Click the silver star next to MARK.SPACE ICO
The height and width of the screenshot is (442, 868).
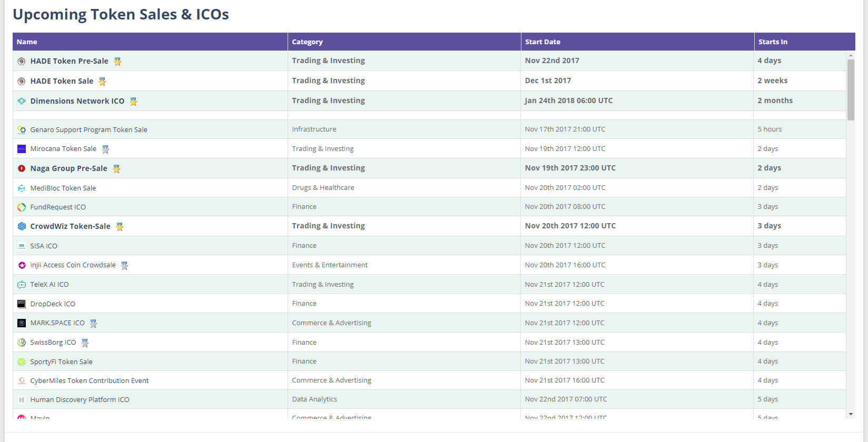(x=93, y=324)
